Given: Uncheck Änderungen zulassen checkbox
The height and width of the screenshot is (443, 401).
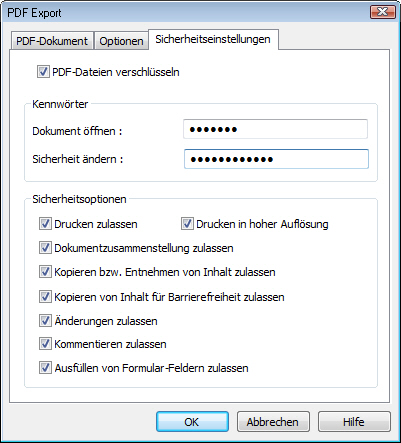Looking at the screenshot, I should point(45,321).
